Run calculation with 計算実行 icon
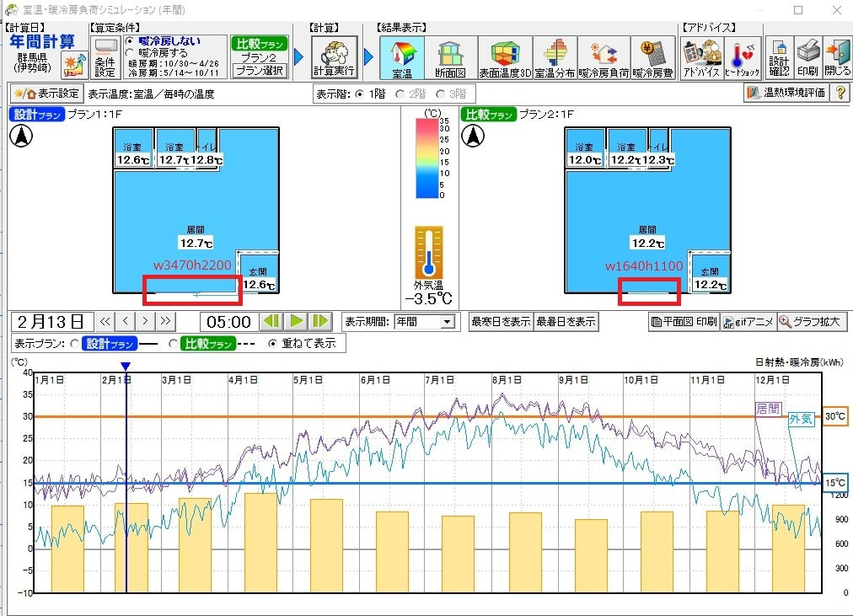The image size is (853, 616). (334, 57)
